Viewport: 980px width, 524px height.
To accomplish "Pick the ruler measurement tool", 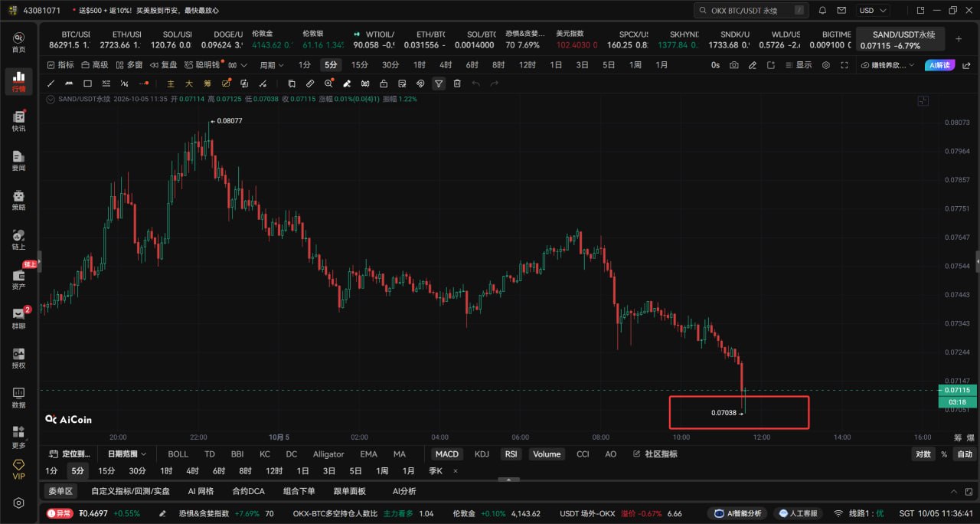I will pyautogui.click(x=310, y=84).
